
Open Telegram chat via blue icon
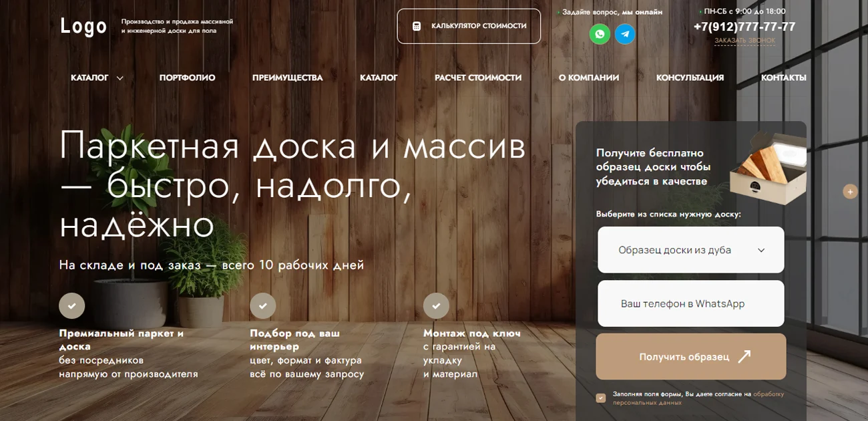[625, 34]
